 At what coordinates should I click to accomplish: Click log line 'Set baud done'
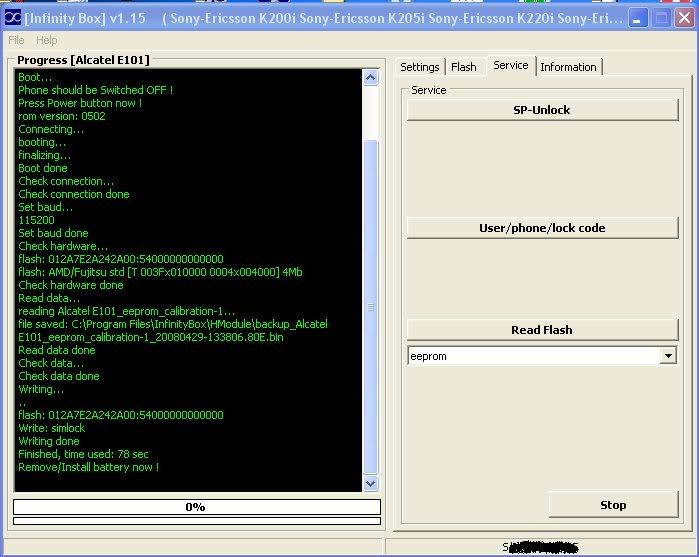coord(53,233)
